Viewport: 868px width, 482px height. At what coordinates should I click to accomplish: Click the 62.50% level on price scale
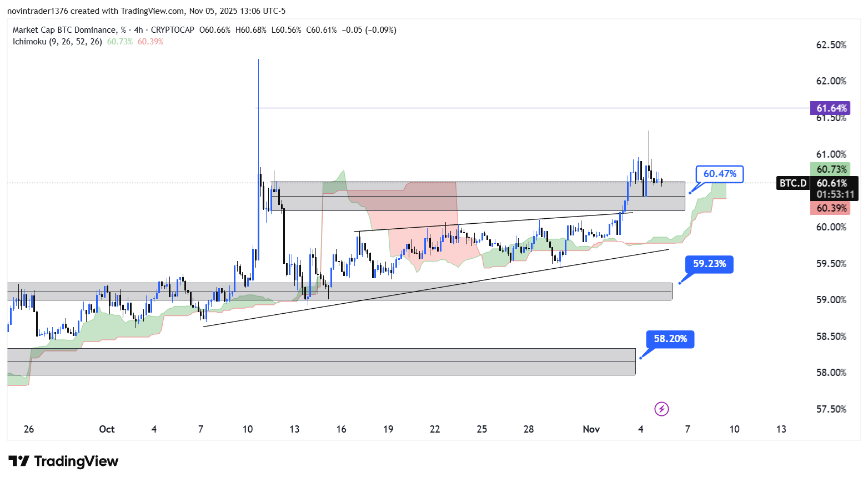click(x=831, y=45)
